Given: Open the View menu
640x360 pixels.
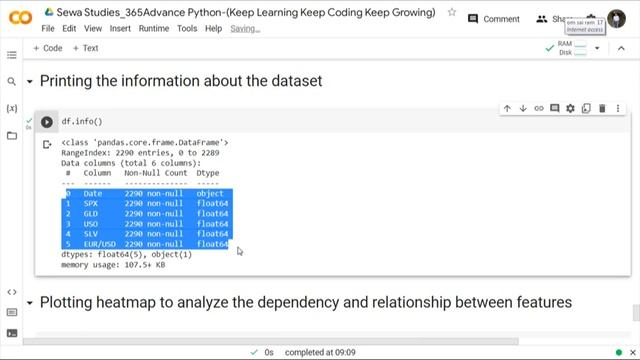Looking at the screenshot, I should click(93, 29).
